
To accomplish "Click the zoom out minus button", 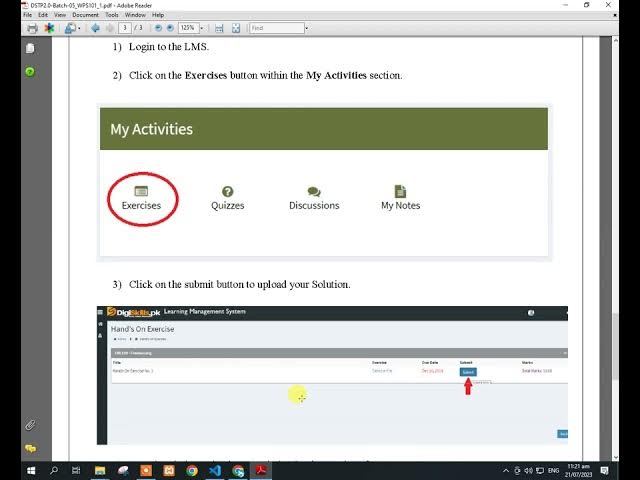I will point(158,28).
